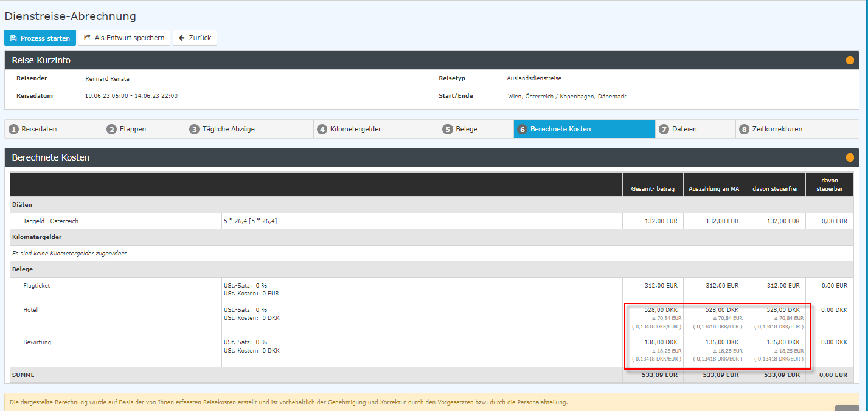Collapse the Berechnete Kosten panel
Image resolution: width=868 pixels, height=411 pixels.
pyautogui.click(x=850, y=157)
